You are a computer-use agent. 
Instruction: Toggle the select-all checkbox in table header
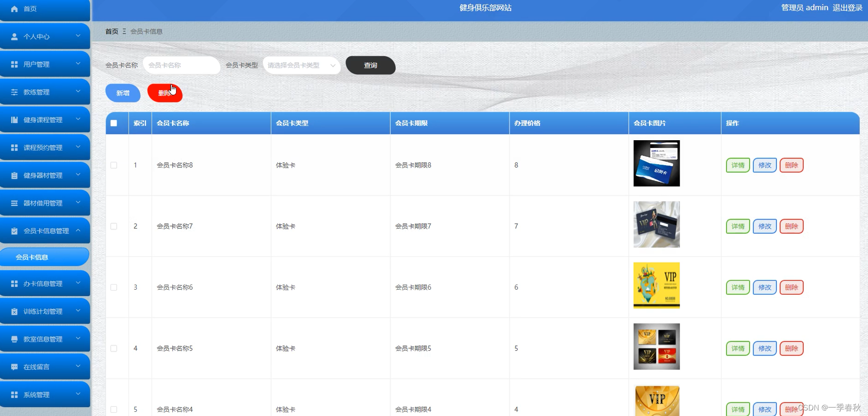[114, 123]
